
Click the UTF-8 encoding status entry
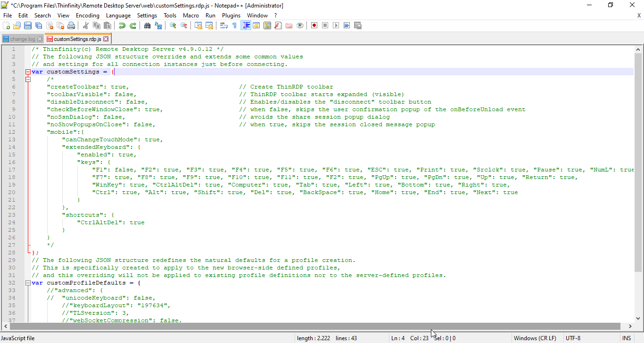573,338
